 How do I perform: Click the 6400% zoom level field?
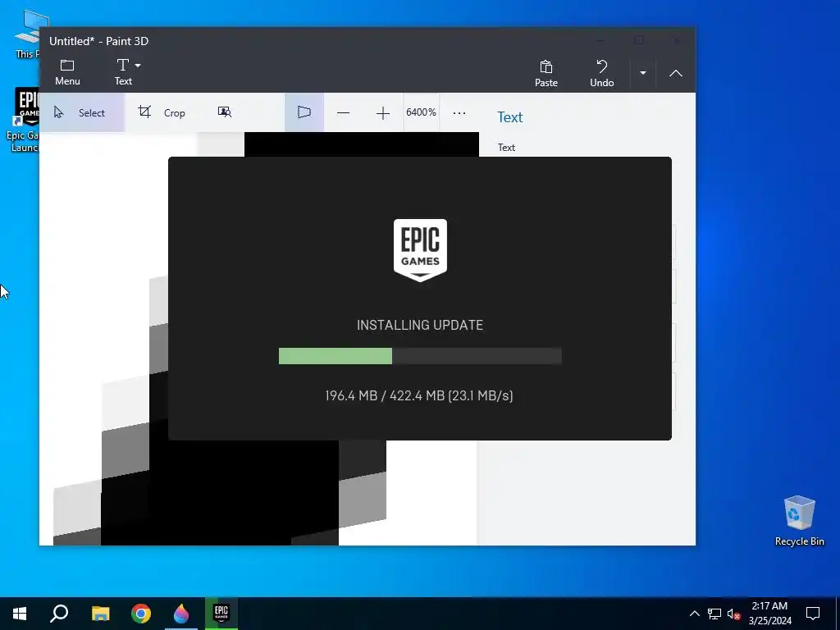[421, 112]
